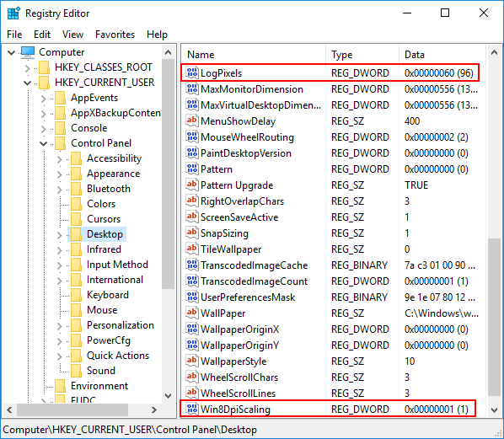Select the Environment key
The height and width of the screenshot is (439, 504).
point(99,386)
